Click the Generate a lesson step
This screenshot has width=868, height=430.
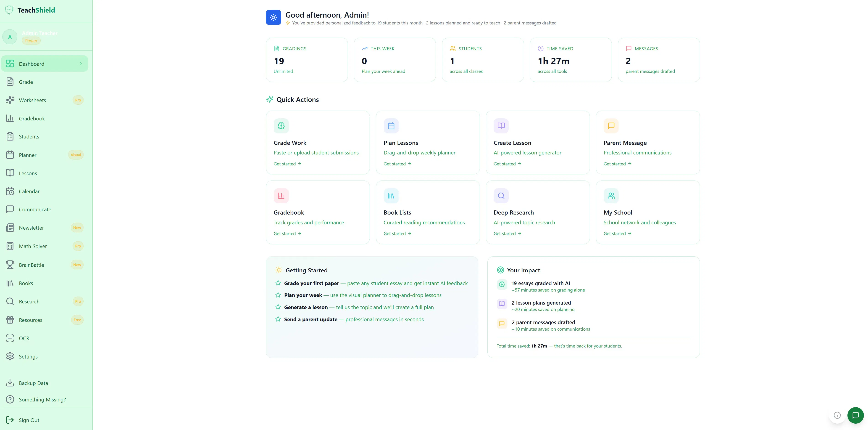pos(355,308)
